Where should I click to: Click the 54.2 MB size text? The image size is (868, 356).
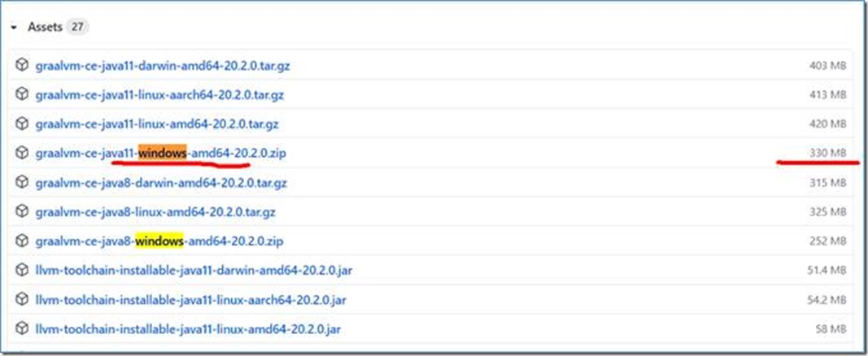pos(827,300)
